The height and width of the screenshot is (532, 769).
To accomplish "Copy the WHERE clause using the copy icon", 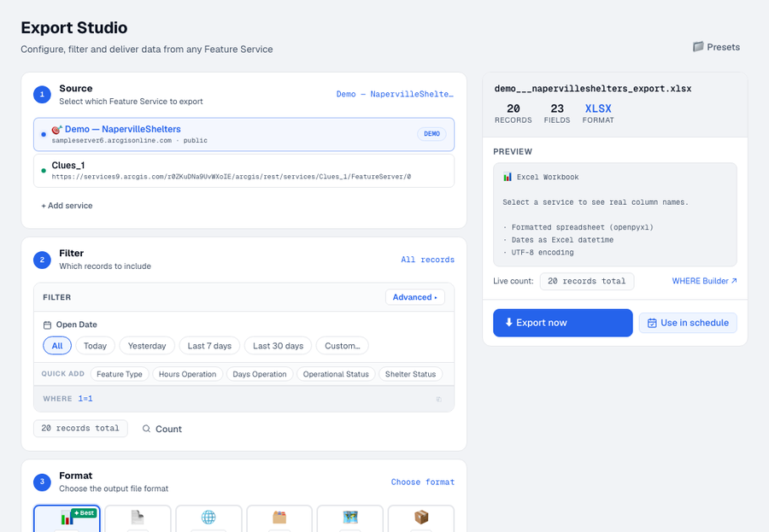I will (438, 399).
